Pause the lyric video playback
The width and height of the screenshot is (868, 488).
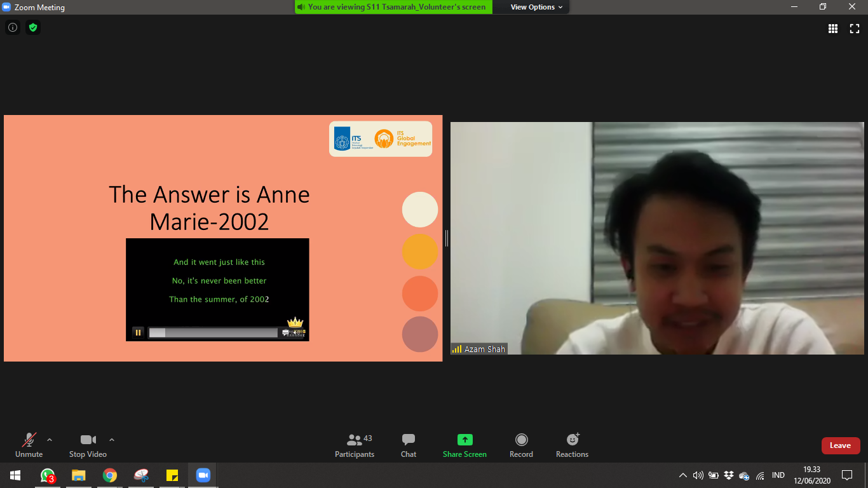(x=138, y=332)
